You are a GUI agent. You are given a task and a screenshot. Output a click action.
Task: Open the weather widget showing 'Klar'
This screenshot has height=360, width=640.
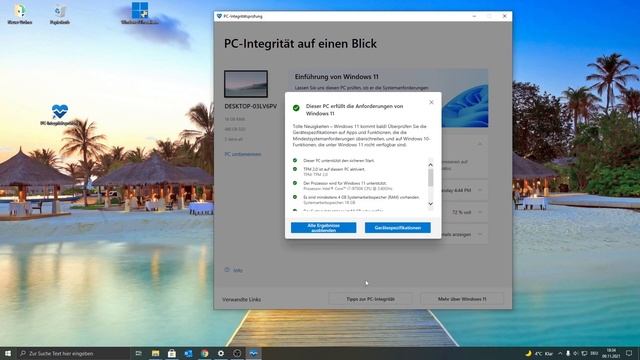[x=539, y=353]
